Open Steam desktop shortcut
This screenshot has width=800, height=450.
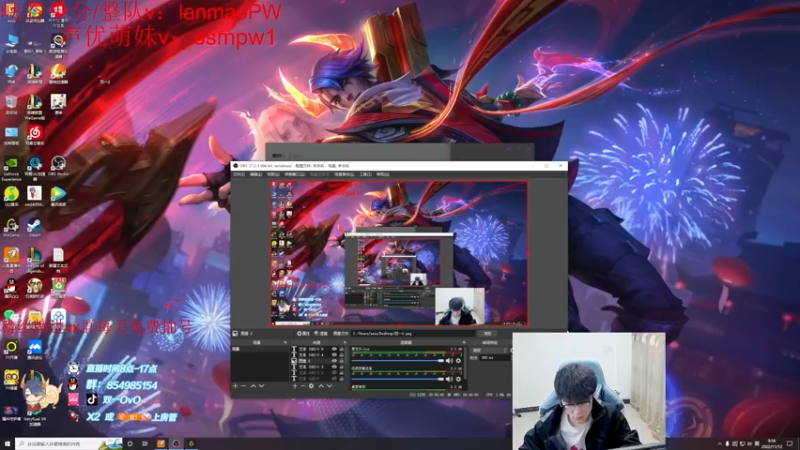35,227
